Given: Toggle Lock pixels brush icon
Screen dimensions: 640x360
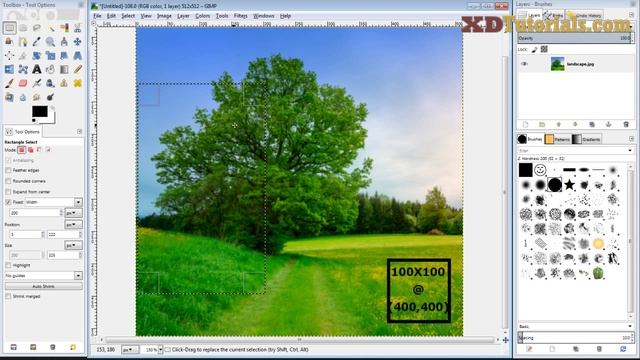Looking at the screenshot, I should pyautogui.click(x=535, y=49).
